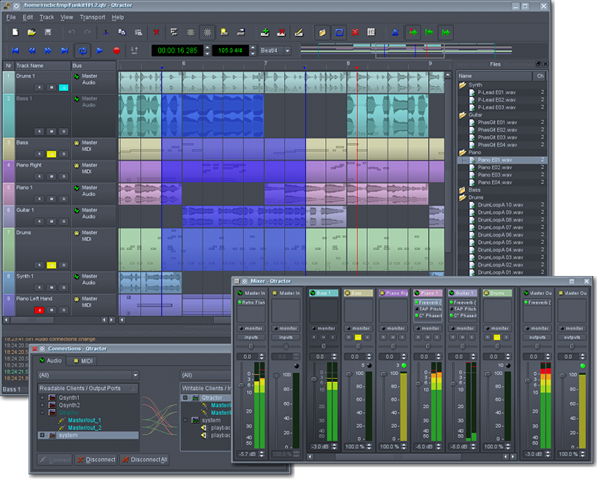Select Piano E01.wav in Files list
Screen dimensions: 600x480
[494, 159]
